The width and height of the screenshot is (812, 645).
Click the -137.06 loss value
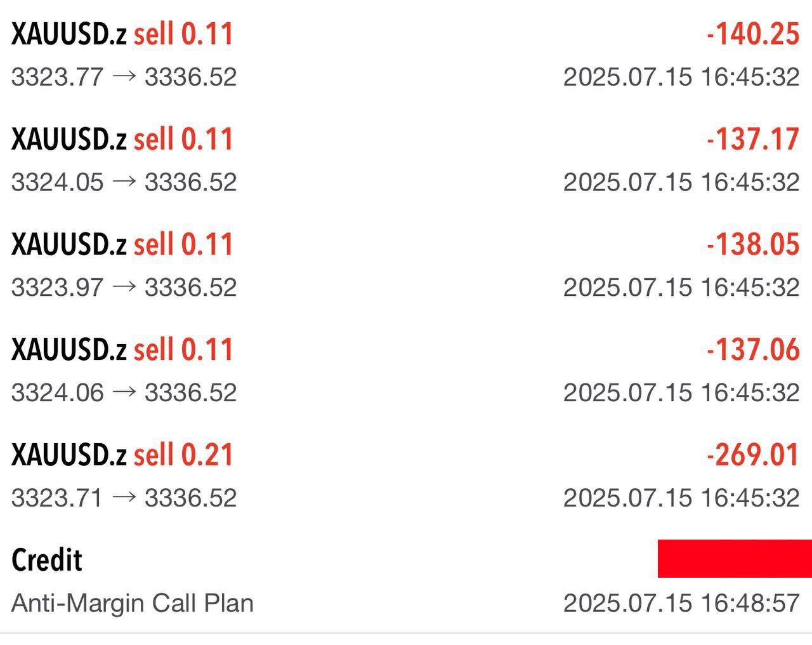(x=753, y=350)
